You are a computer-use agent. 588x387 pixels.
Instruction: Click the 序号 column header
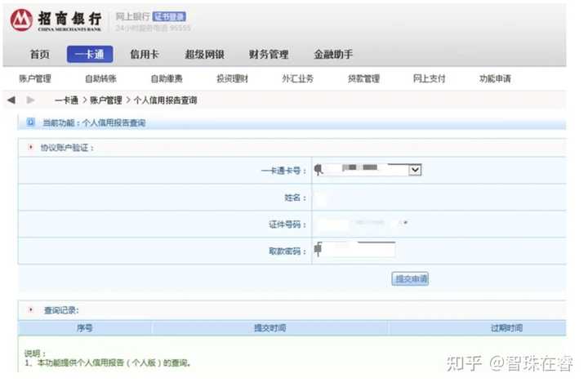[x=85, y=327]
